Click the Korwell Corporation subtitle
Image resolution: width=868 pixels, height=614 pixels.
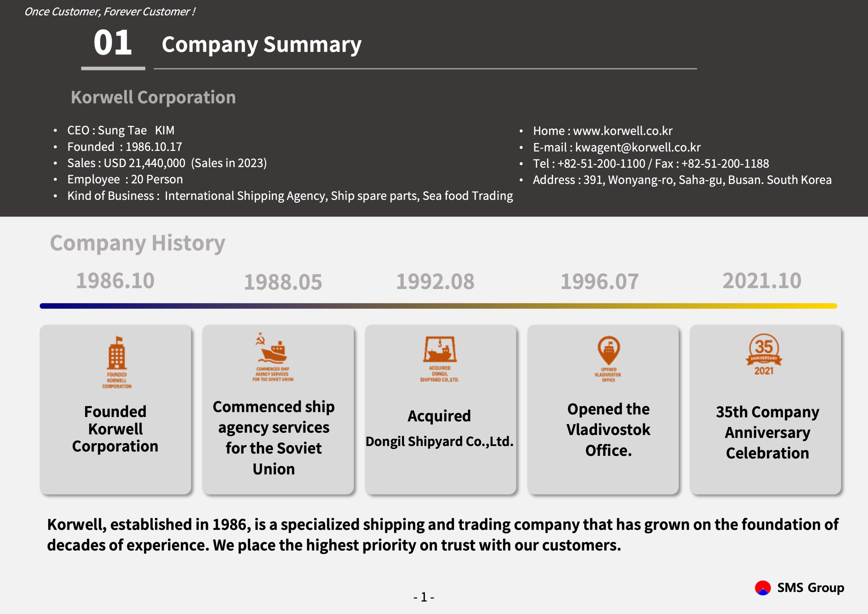point(153,97)
